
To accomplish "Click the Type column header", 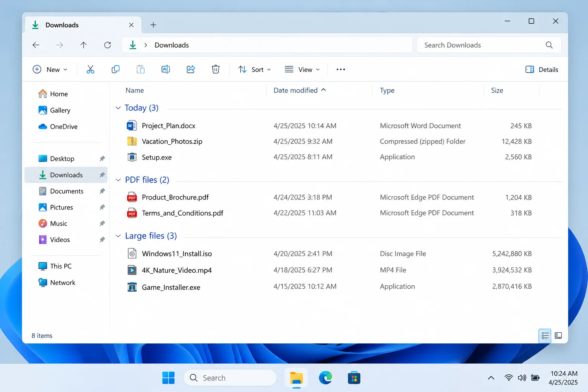I will 387,90.
